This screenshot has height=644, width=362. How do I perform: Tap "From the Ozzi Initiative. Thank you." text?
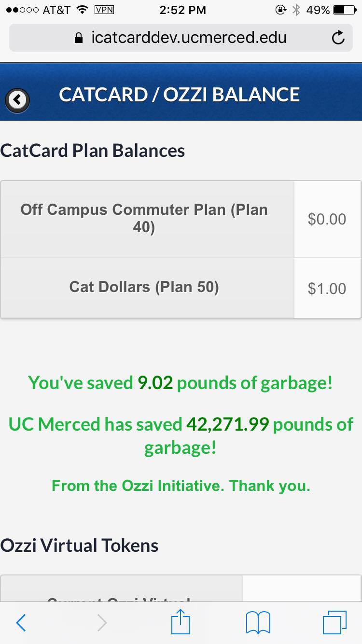click(181, 485)
